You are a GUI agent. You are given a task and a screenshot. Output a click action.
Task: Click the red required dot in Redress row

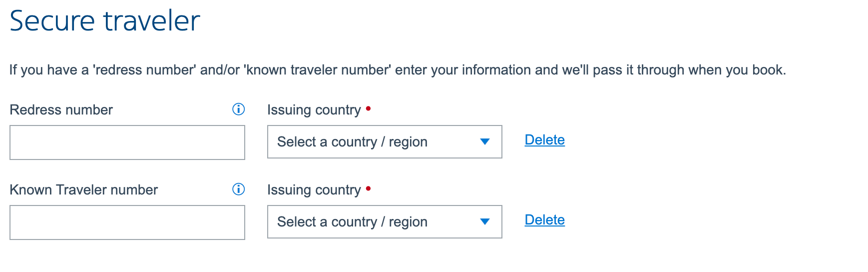tap(368, 108)
